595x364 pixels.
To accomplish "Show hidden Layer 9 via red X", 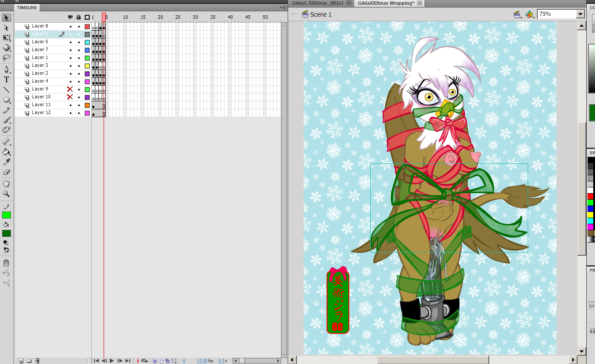I will 70,89.
